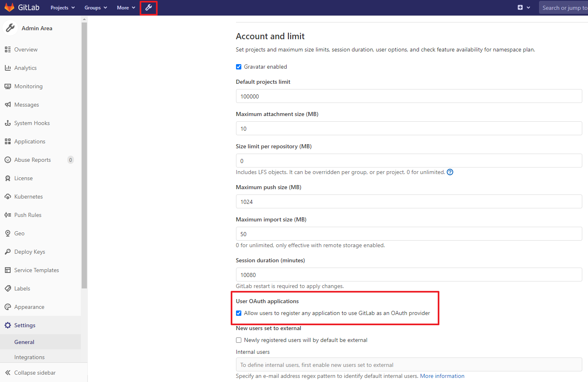This screenshot has width=588, height=382.
Task: Click the Appearance palette icon
Action: coord(8,307)
